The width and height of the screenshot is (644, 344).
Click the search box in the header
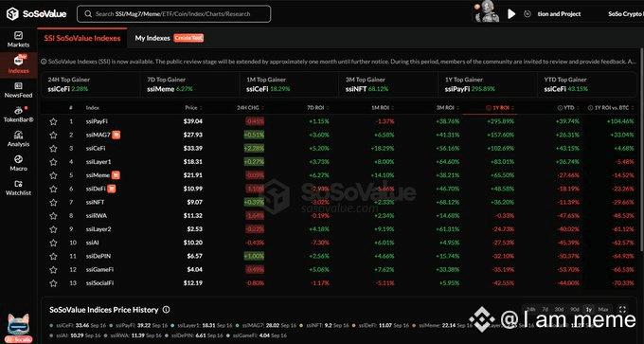(x=173, y=14)
